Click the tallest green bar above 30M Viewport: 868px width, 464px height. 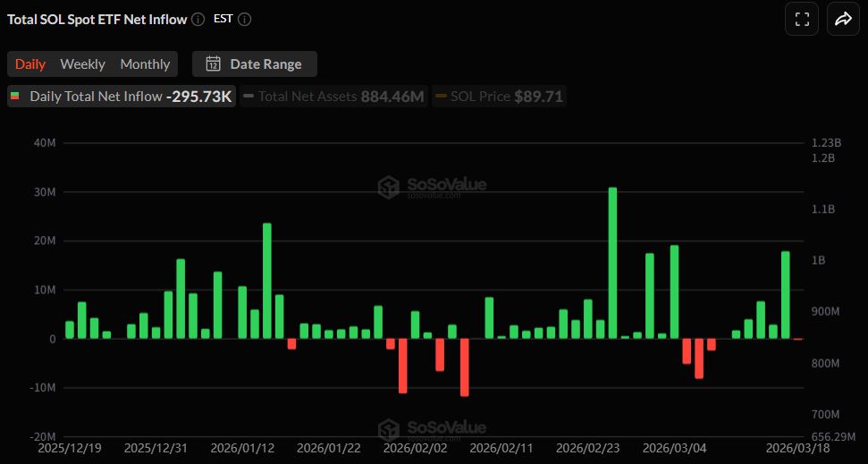(612, 263)
